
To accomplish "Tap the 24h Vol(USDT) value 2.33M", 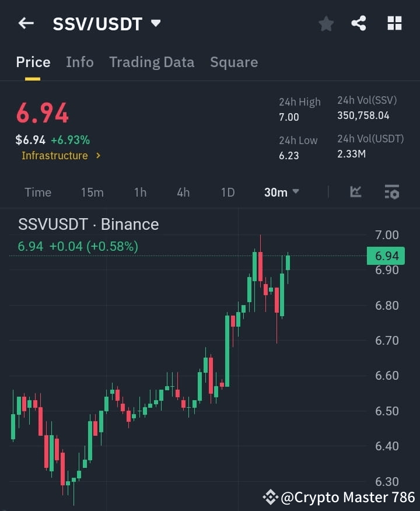I will click(351, 153).
